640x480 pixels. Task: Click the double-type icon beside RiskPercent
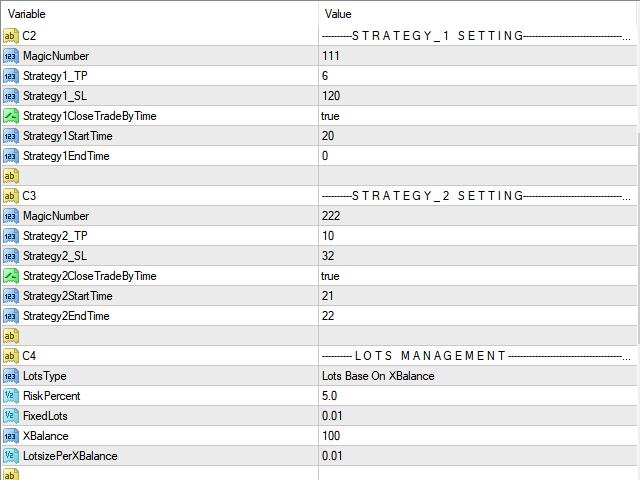click(11, 396)
